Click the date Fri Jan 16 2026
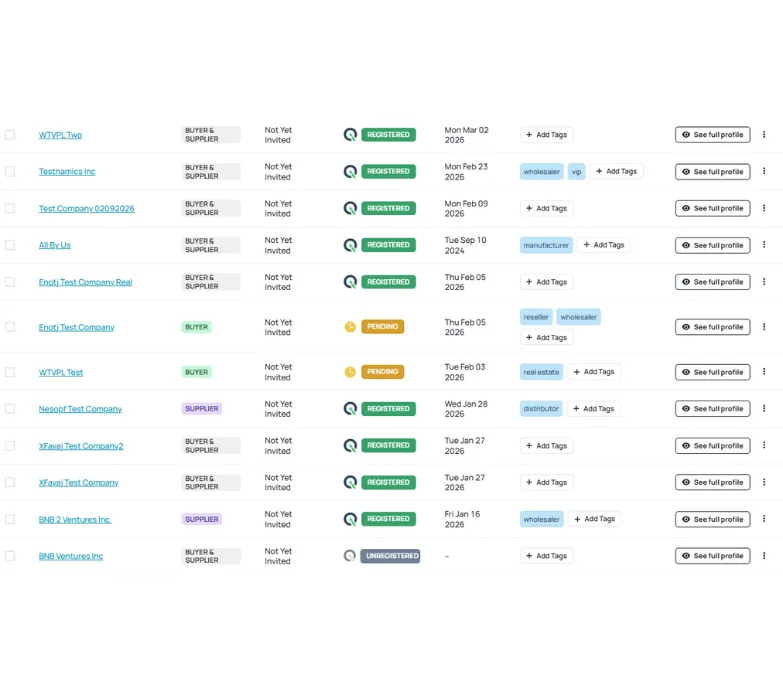Viewport: 783px width, 700px height. point(462,519)
